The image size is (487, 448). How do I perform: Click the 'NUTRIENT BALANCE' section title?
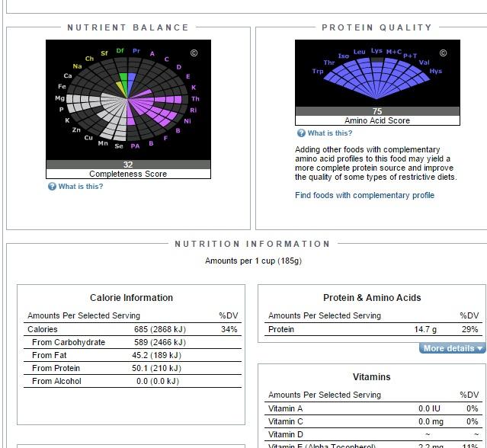(128, 27)
